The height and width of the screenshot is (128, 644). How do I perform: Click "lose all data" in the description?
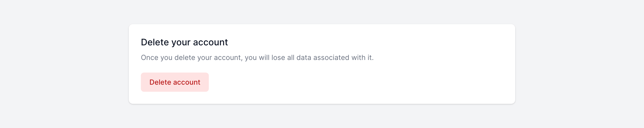(291, 58)
